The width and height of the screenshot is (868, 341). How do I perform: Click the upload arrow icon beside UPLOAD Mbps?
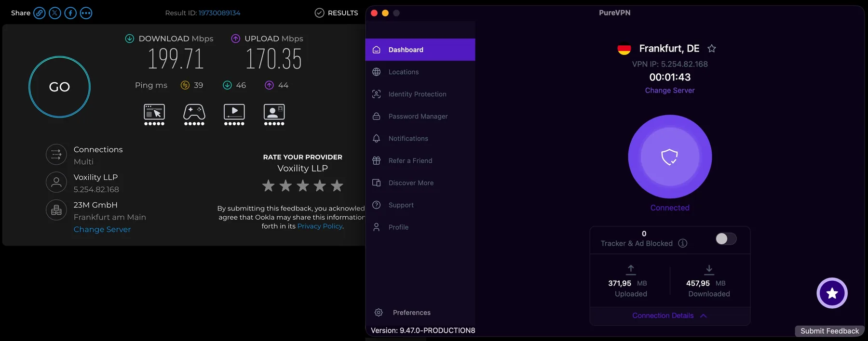point(236,39)
